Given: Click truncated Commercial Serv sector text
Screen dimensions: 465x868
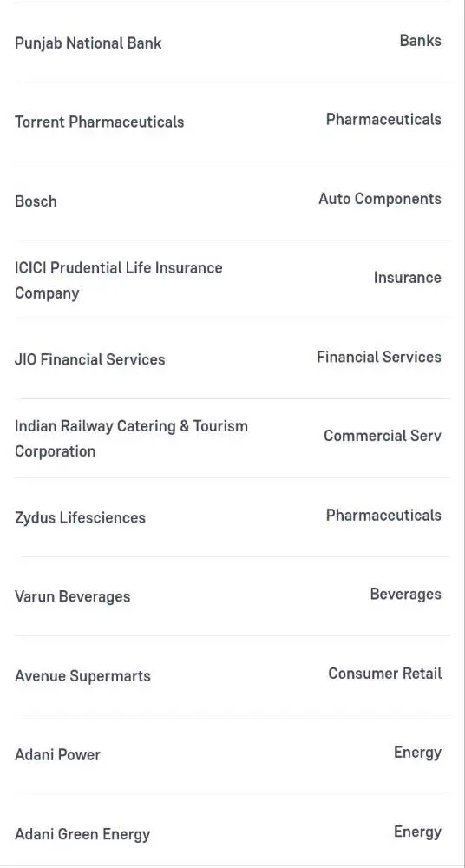Looking at the screenshot, I should coord(383,436).
